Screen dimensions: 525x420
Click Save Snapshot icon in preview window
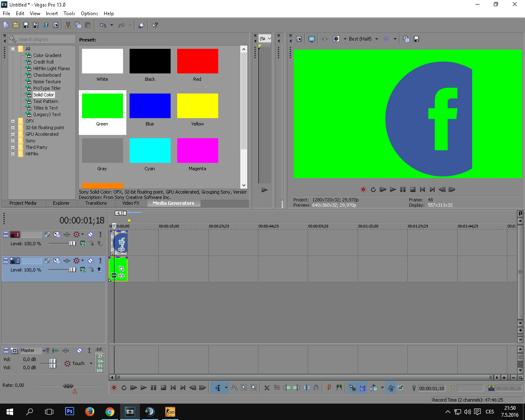pos(416,39)
